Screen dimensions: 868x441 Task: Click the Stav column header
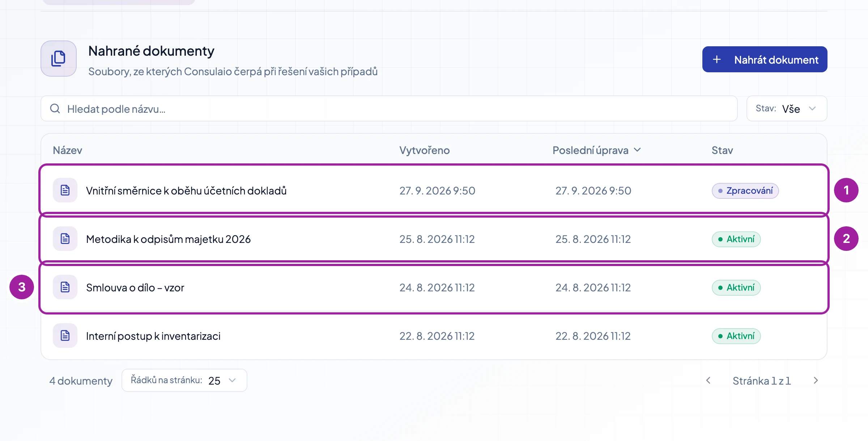[722, 150]
